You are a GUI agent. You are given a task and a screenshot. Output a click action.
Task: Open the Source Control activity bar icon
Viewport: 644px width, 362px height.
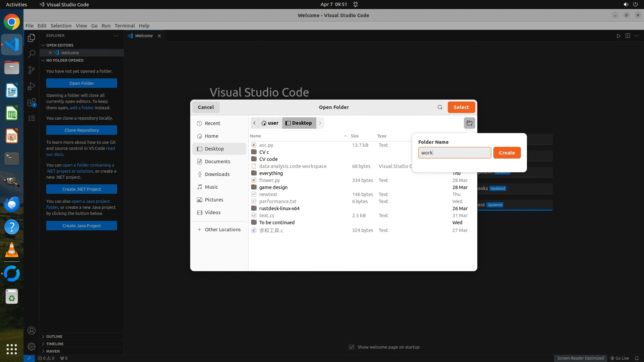pos(32,70)
